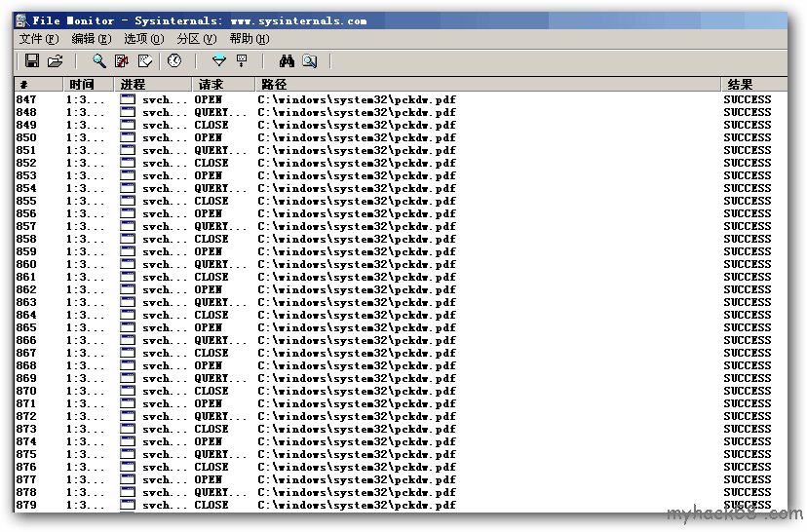
Task: Click OPEN request in row 853
Action: point(209,175)
